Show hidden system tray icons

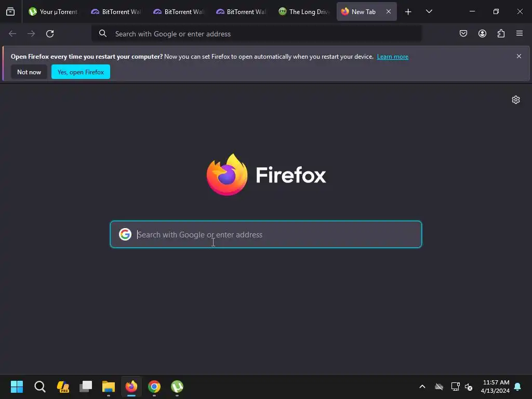pos(422,387)
